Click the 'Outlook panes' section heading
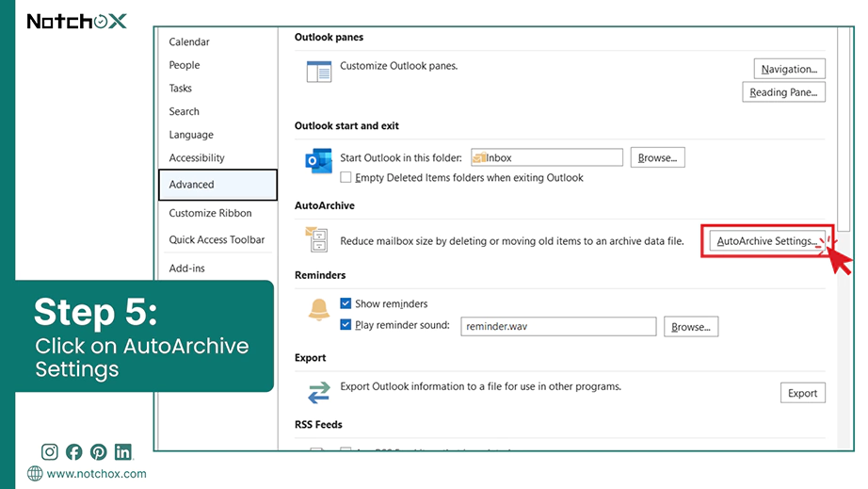 (x=329, y=37)
